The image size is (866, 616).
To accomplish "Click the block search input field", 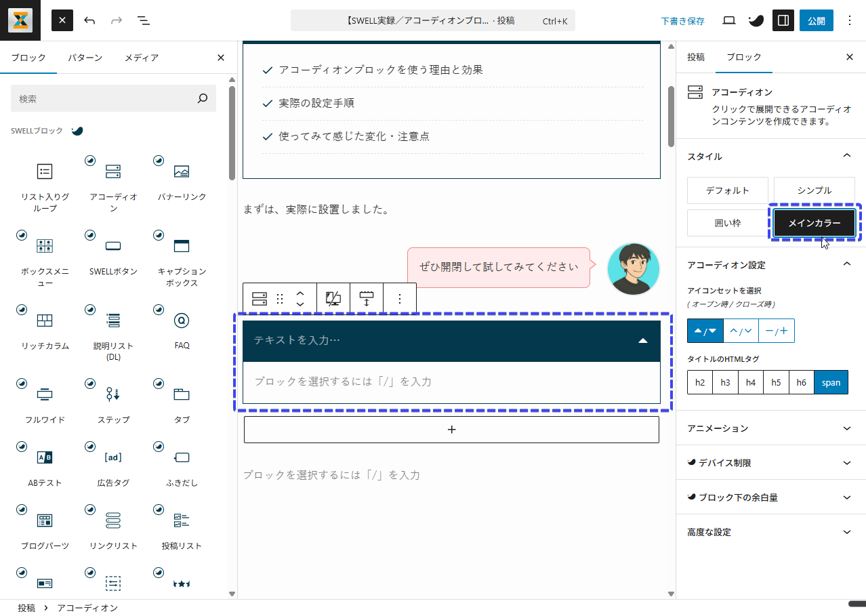I will coord(105,99).
